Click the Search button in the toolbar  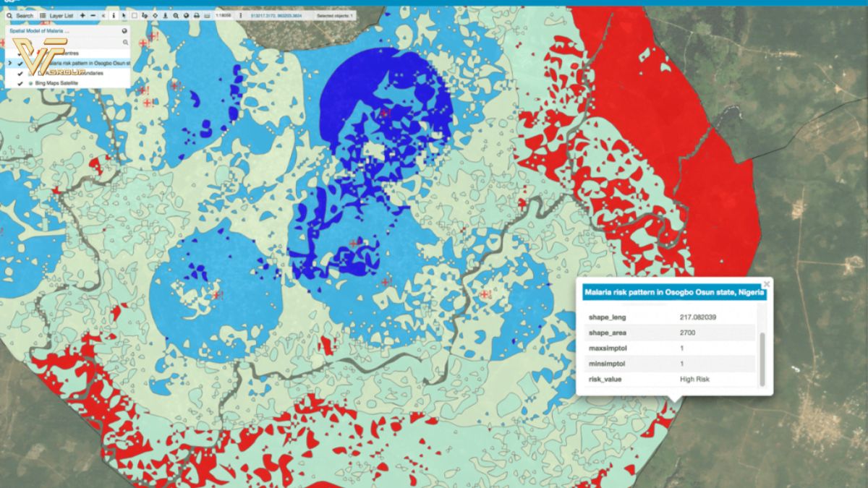20,15
